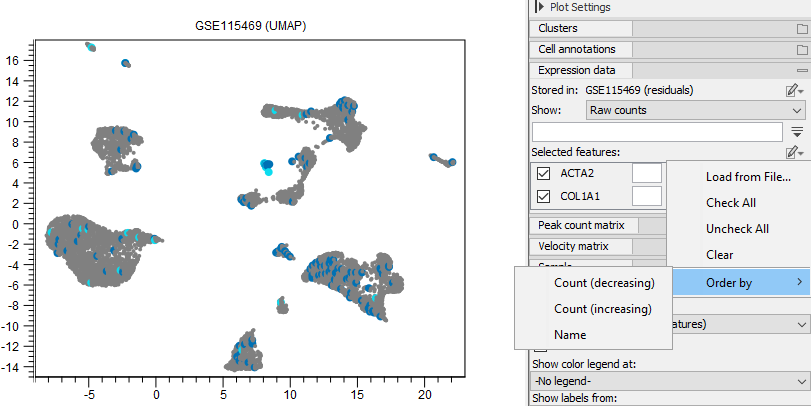Choose Clear from the menu
This screenshot has height=406, width=811.
click(x=720, y=255)
